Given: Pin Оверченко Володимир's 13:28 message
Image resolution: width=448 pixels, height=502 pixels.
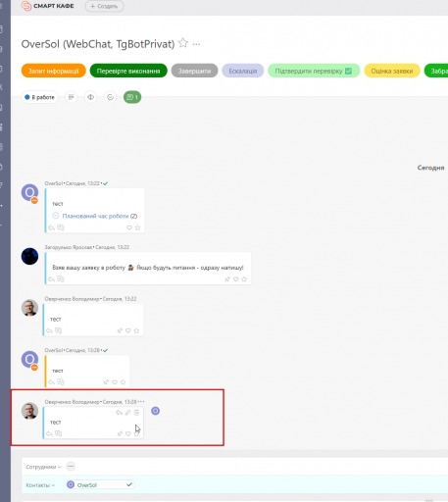Looking at the screenshot, I should 120,433.
